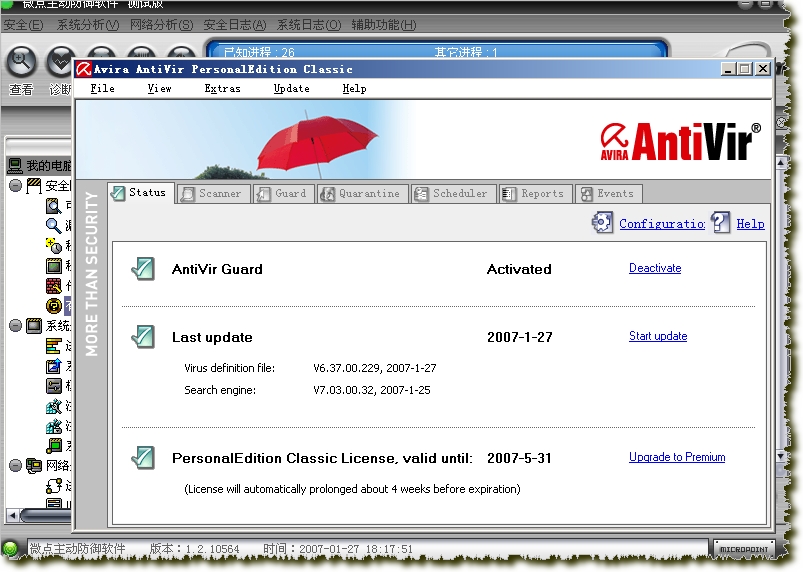Click the Configuration link
Screen dimensions: 803x572
pyautogui.click(x=662, y=224)
